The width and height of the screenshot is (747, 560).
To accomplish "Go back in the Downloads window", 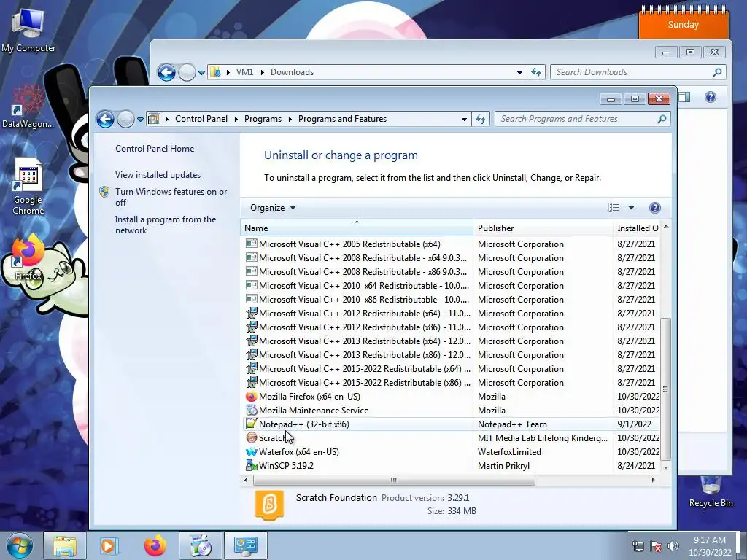I will (x=166, y=72).
